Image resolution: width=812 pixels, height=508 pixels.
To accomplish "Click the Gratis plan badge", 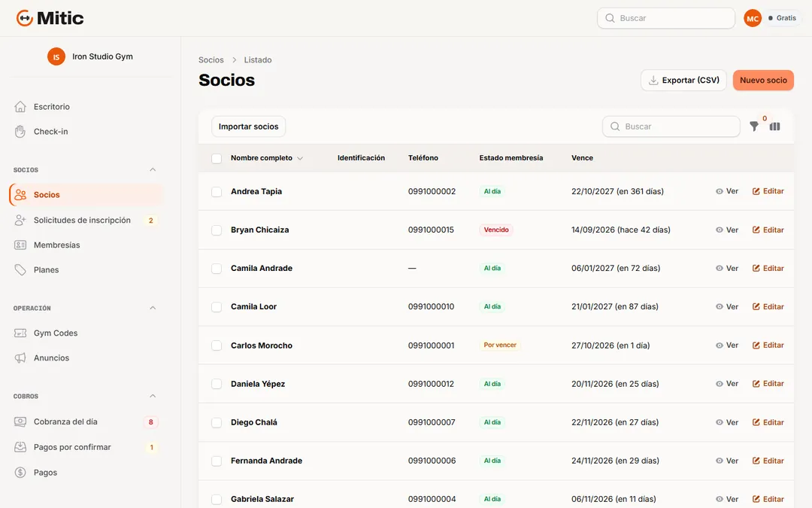I will click(783, 18).
